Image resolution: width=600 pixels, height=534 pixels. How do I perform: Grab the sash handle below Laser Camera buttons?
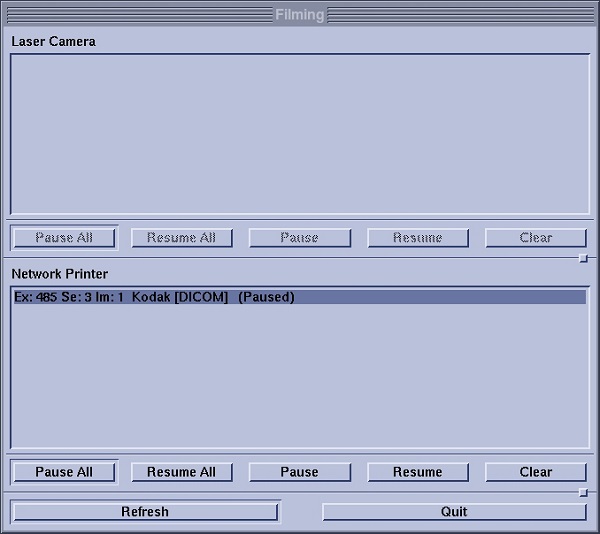(x=583, y=258)
